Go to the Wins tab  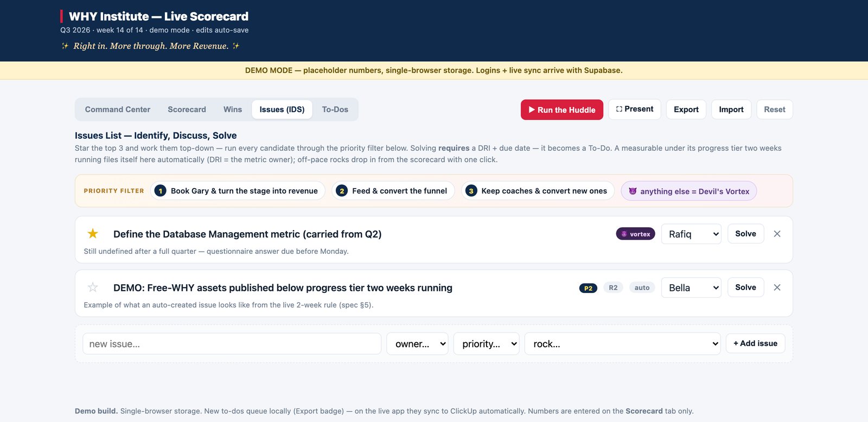[233, 110]
